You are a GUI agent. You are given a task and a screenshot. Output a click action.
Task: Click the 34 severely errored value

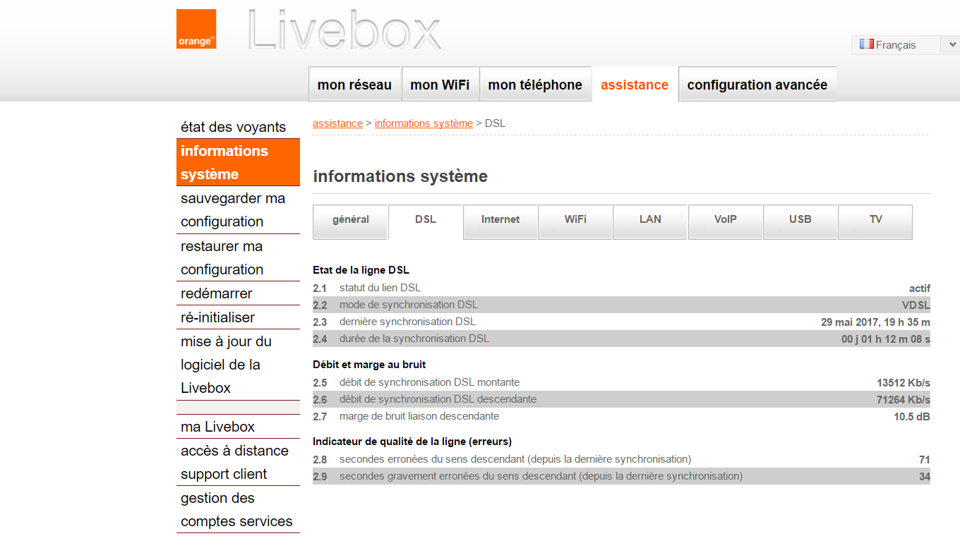[x=925, y=477]
